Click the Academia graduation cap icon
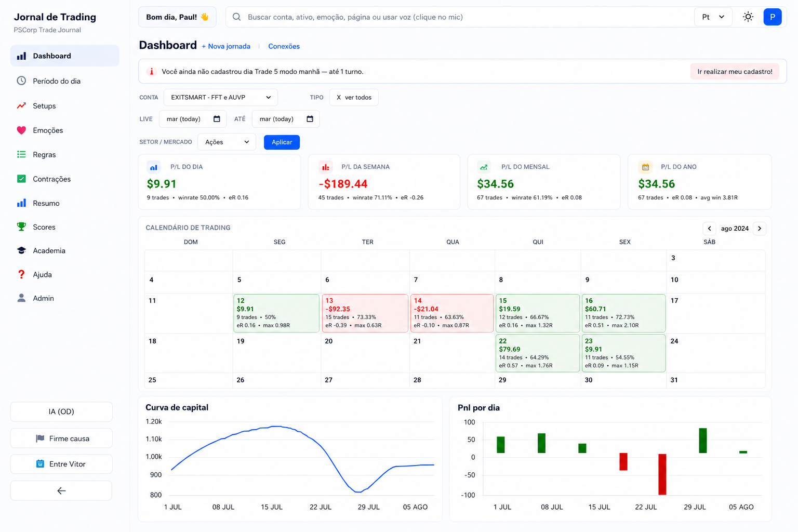The height and width of the screenshot is (532, 798). [x=21, y=250]
